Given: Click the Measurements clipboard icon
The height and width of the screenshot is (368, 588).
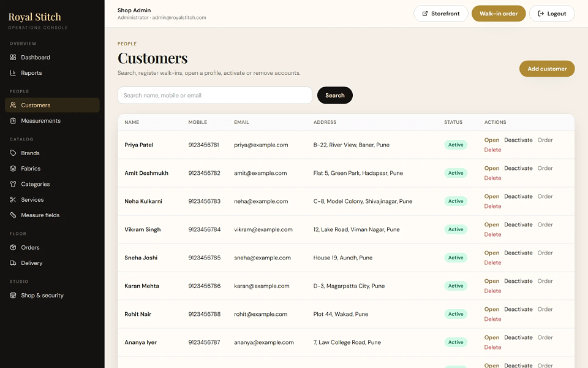Looking at the screenshot, I should point(13,121).
